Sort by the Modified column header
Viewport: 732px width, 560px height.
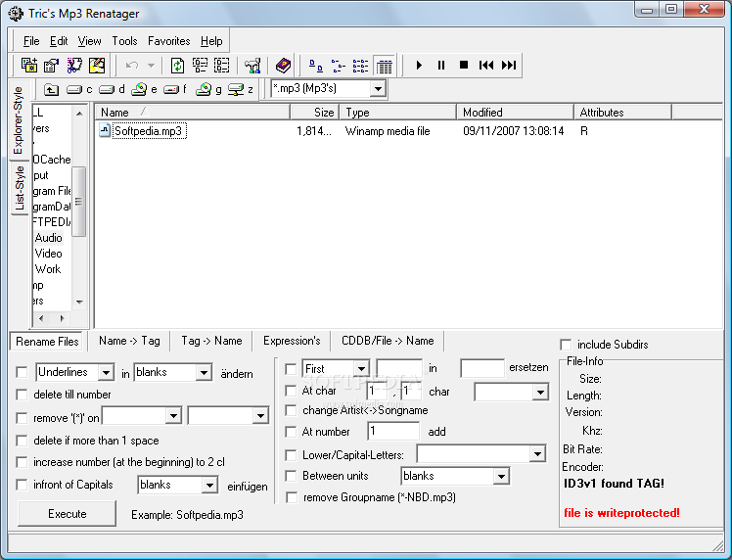pyautogui.click(x=516, y=112)
